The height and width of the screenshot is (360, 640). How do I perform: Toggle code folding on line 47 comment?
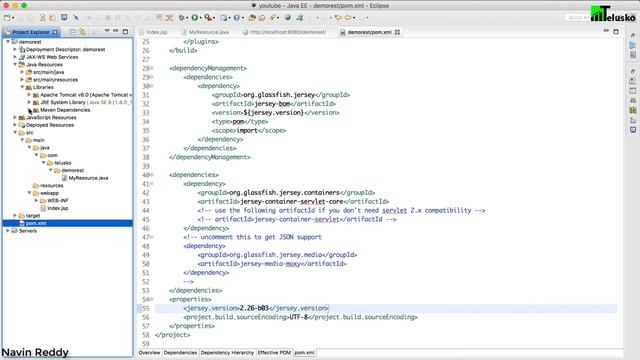click(x=152, y=237)
